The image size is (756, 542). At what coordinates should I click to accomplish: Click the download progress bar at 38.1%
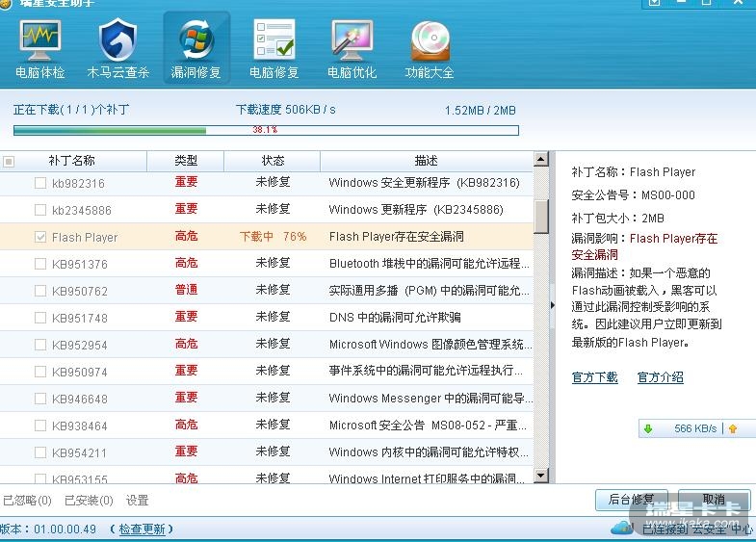(x=266, y=130)
